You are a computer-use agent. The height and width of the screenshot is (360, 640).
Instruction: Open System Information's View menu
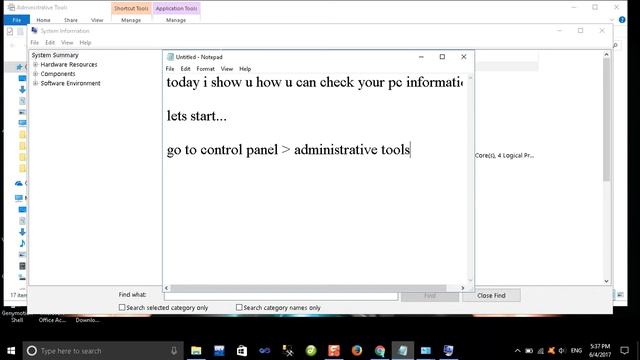67,42
